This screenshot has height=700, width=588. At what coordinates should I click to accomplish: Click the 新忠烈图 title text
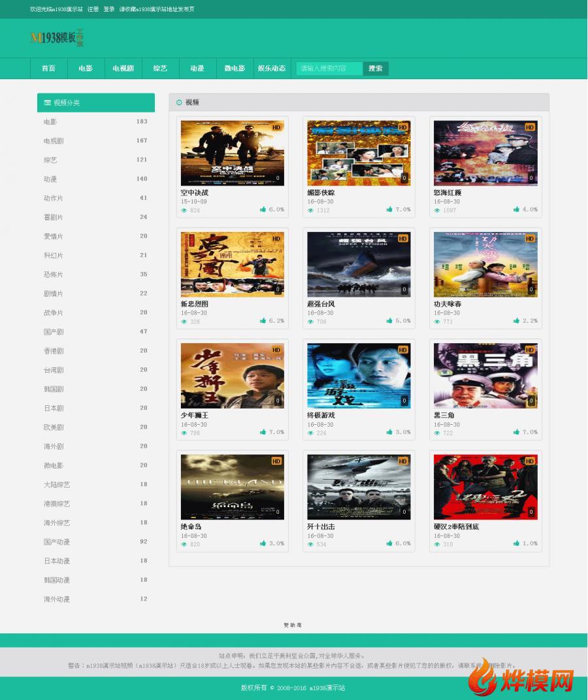pos(195,304)
